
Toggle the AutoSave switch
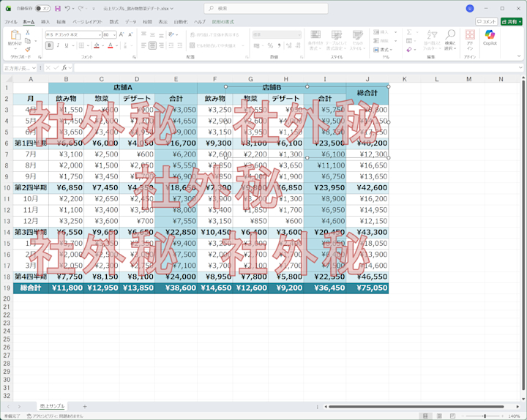coord(43,8)
